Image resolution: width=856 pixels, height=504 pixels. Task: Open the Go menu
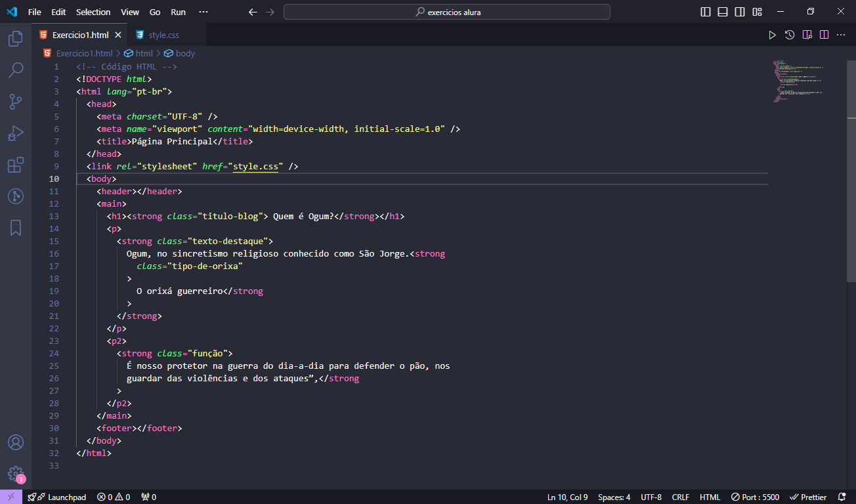[155, 12]
